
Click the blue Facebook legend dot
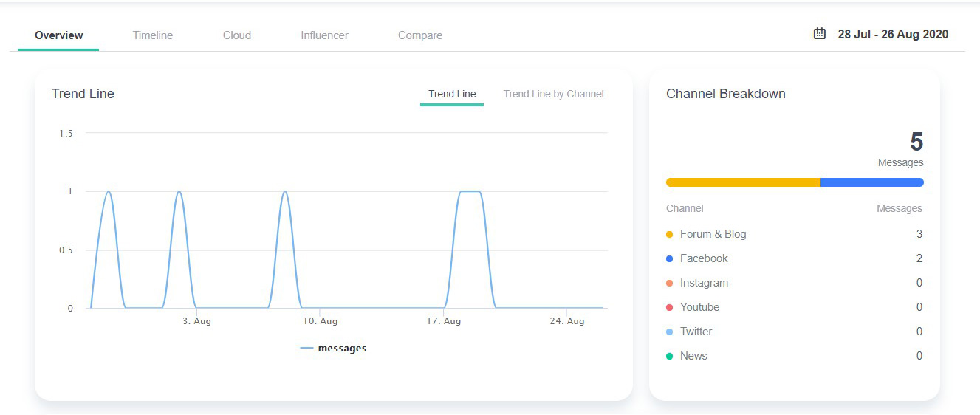[x=669, y=259]
